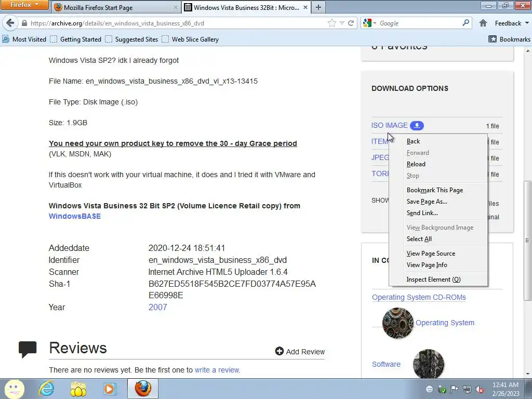
Task: Choose Reload in the context menu
Action: pos(438,164)
